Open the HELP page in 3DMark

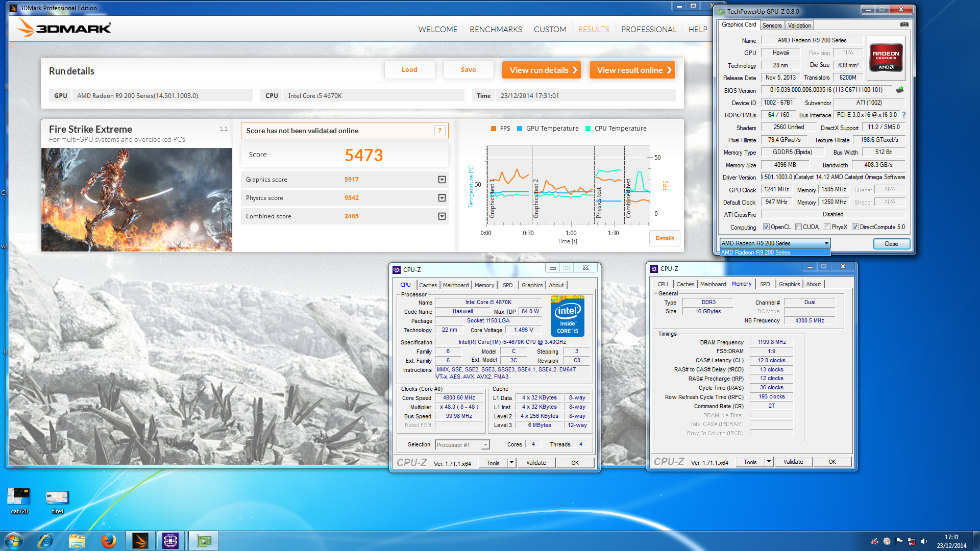click(698, 30)
